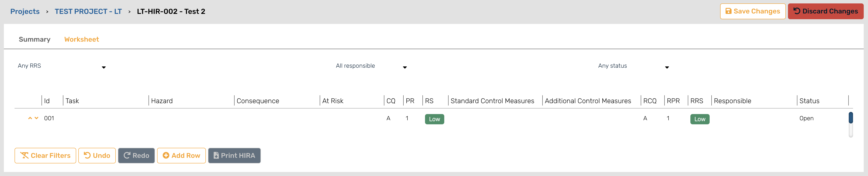The image size is (868, 176).
Task: Move row 001 down with arrow
Action: (x=36, y=118)
